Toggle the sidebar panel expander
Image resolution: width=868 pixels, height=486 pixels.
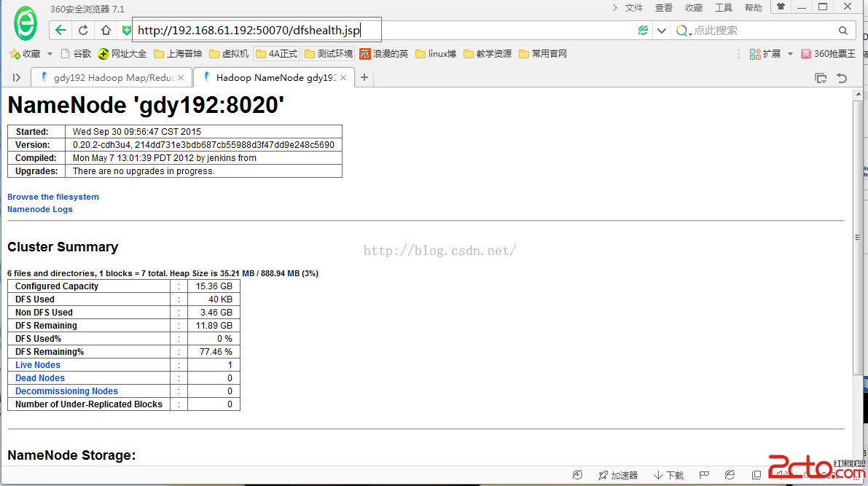(17, 77)
